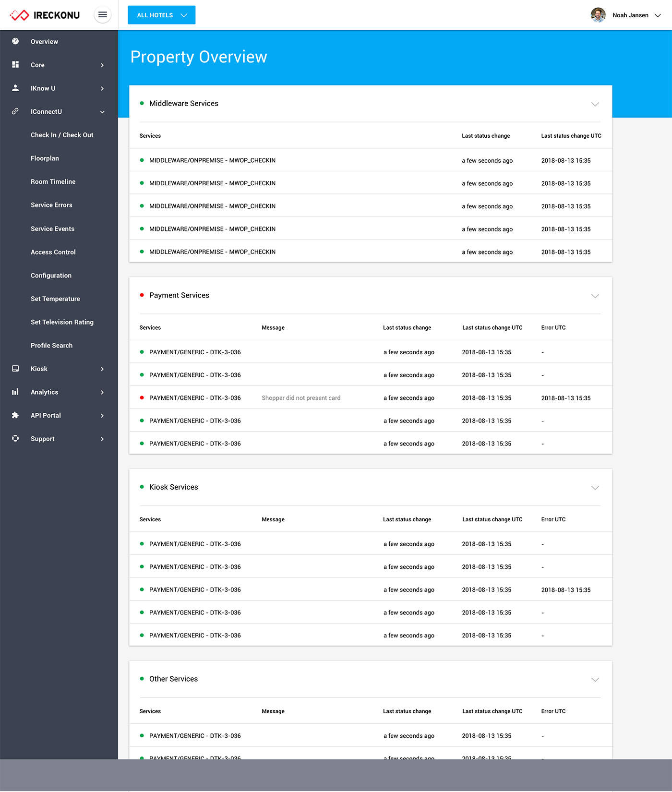The image size is (672, 792).
Task: Expand the API Portal submenu arrow
Action: [102, 416]
